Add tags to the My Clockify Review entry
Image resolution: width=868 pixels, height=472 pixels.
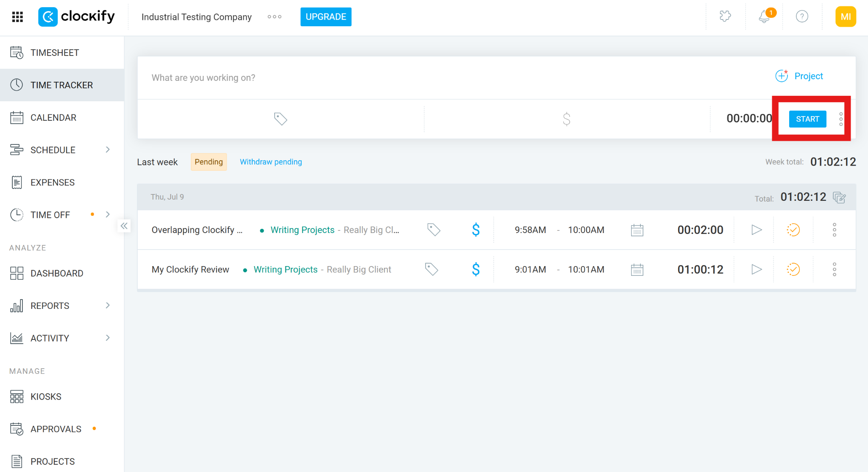tap(431, 269)
